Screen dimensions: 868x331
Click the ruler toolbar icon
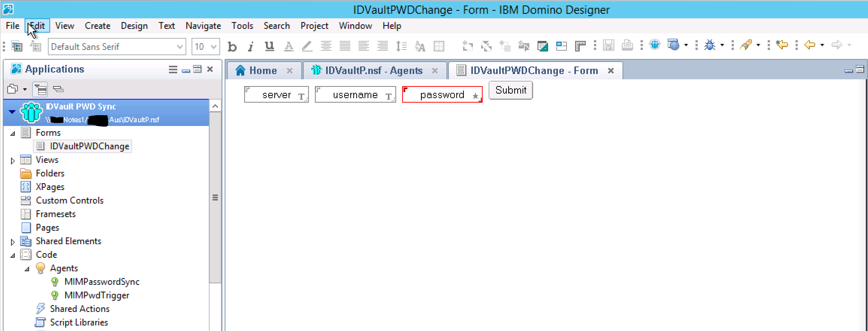point(580,46)
